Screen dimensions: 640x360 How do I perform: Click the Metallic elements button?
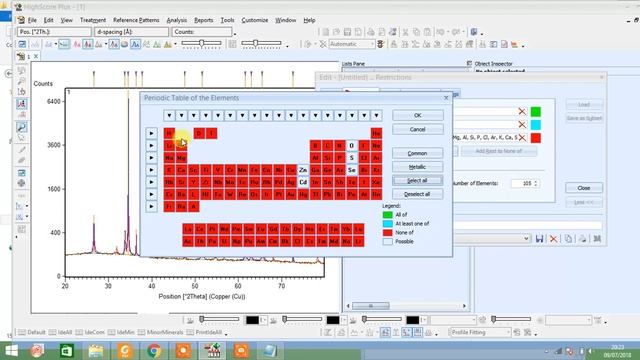tap(418, 167)
